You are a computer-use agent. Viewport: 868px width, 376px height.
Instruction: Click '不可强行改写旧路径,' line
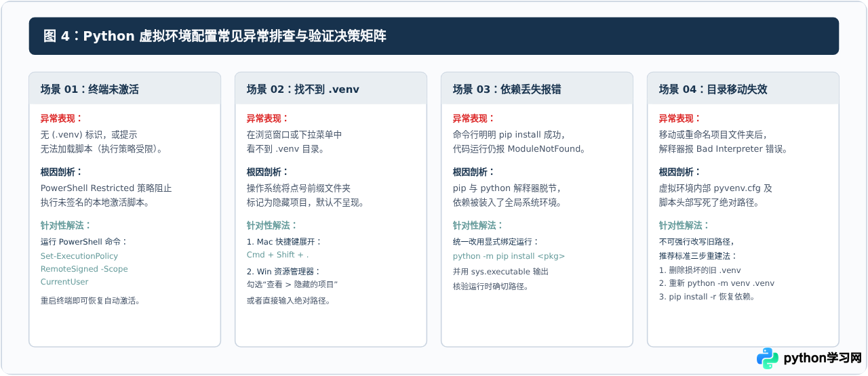click(x=696, y=241)
